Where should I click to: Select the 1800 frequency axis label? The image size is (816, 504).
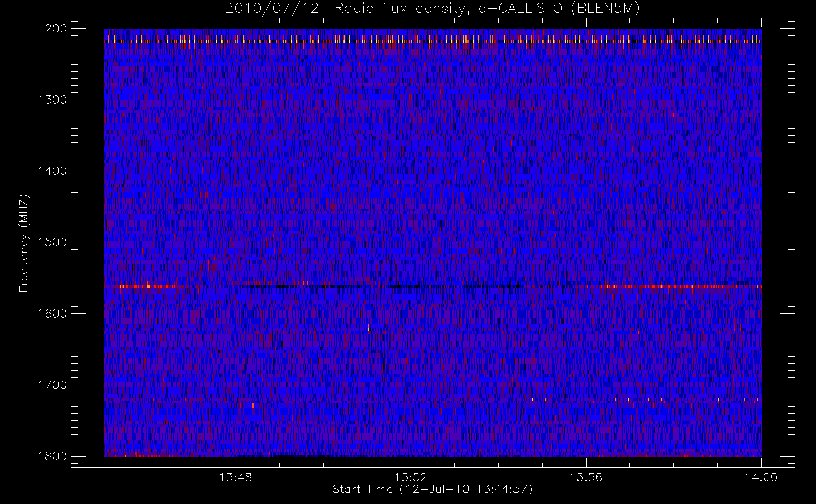coord(52,456)
